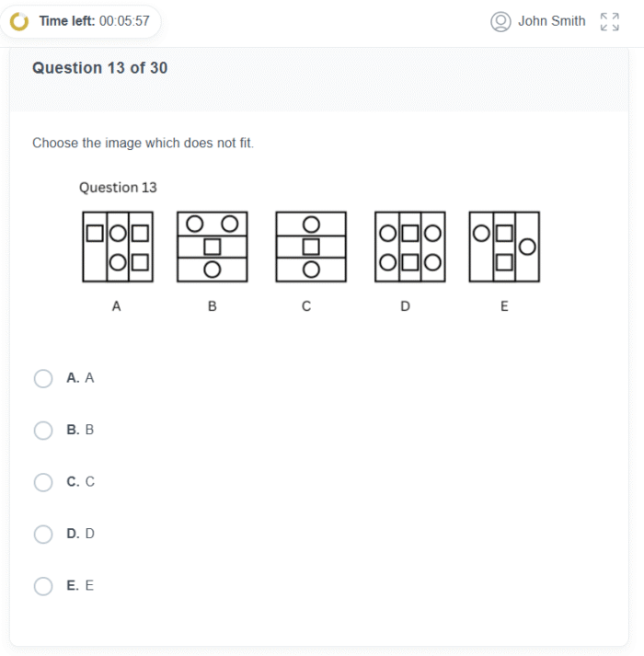Pick radio button for answer D
644x656 pixels.
pos(43,535)
